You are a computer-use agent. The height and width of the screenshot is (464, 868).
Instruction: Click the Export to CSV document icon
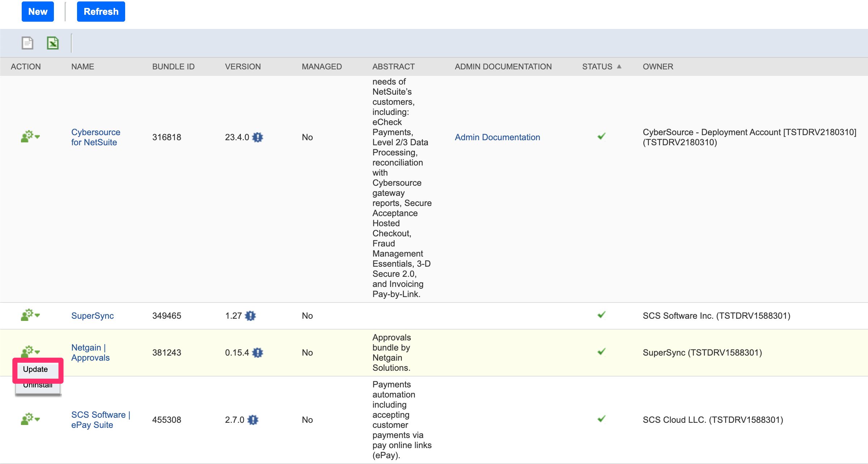(x=27, y=43)
